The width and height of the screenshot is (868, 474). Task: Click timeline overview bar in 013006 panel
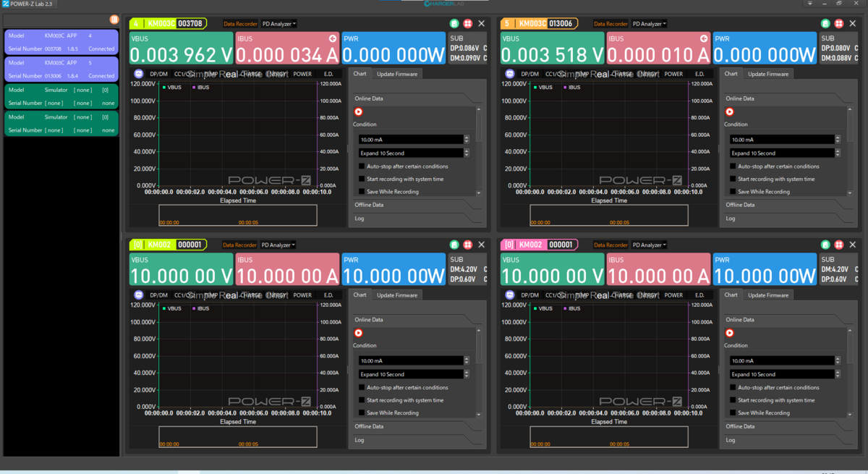click(608, 216)
